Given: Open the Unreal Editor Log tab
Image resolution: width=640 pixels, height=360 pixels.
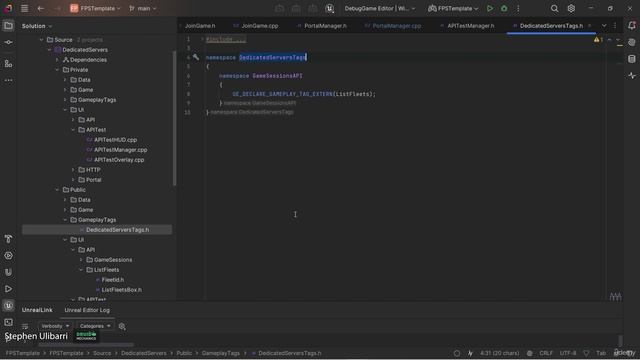Looking at the screenshot, I should (x=87, y=310).
